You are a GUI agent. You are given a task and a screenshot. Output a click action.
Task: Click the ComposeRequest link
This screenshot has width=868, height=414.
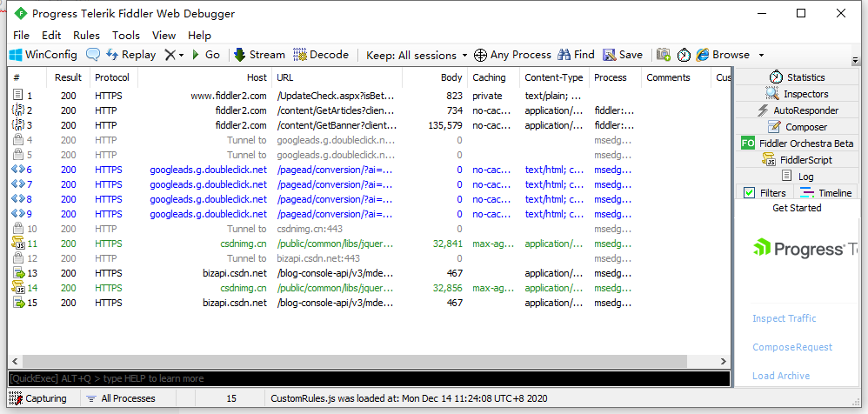(x=792, y=347)
